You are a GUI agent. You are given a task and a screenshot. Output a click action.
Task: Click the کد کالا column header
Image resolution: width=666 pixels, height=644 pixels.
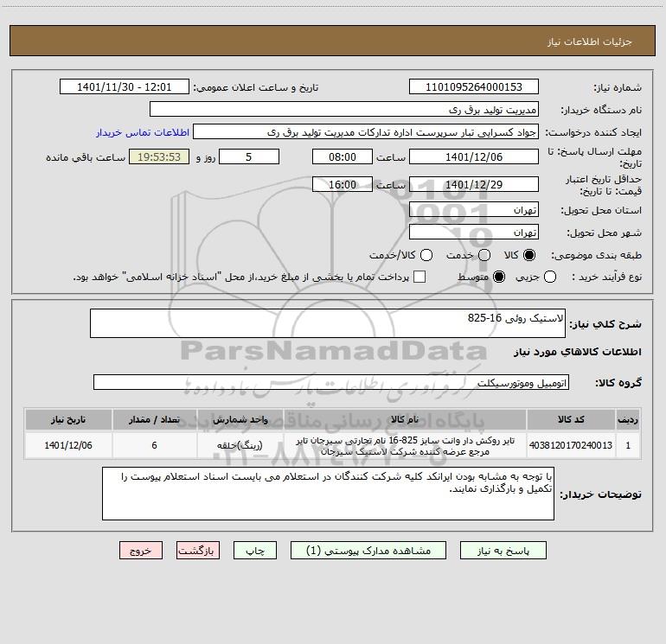click(571, 419)
